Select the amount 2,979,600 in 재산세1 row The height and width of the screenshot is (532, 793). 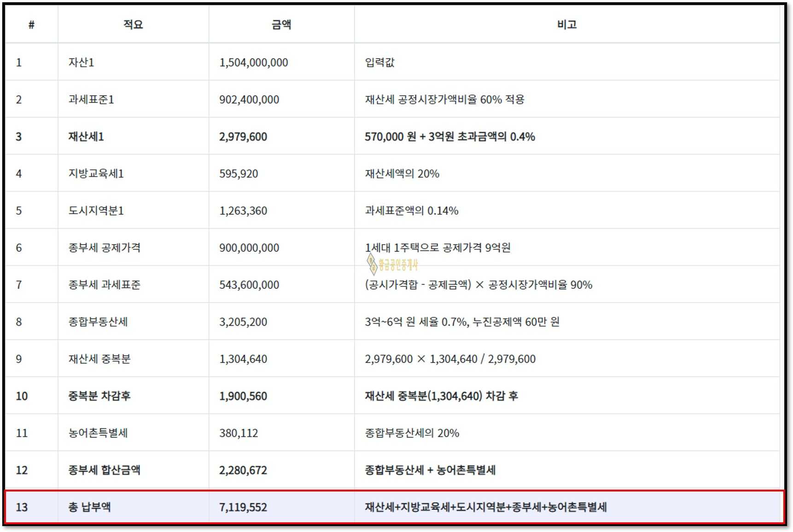coord(243,136)
